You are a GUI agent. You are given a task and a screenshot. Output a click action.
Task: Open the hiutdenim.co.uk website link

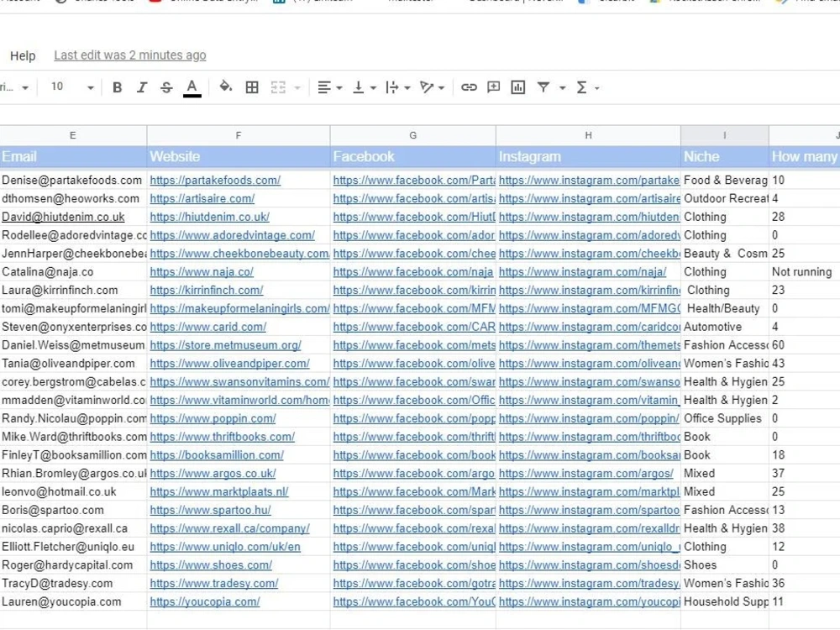(209, 217)
